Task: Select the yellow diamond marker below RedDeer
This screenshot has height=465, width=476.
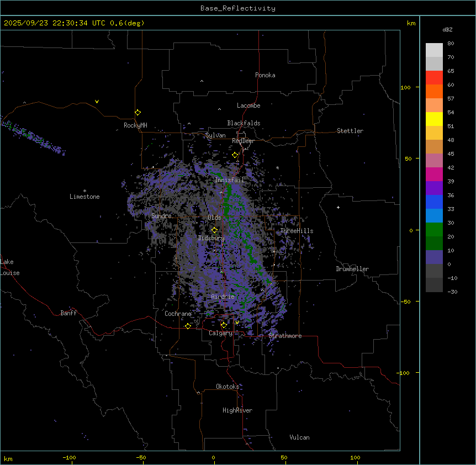Action: pos(235,155)
